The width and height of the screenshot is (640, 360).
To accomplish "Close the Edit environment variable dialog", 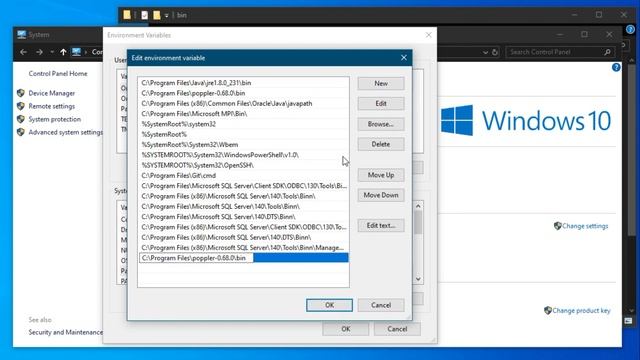I will [404, 58].
